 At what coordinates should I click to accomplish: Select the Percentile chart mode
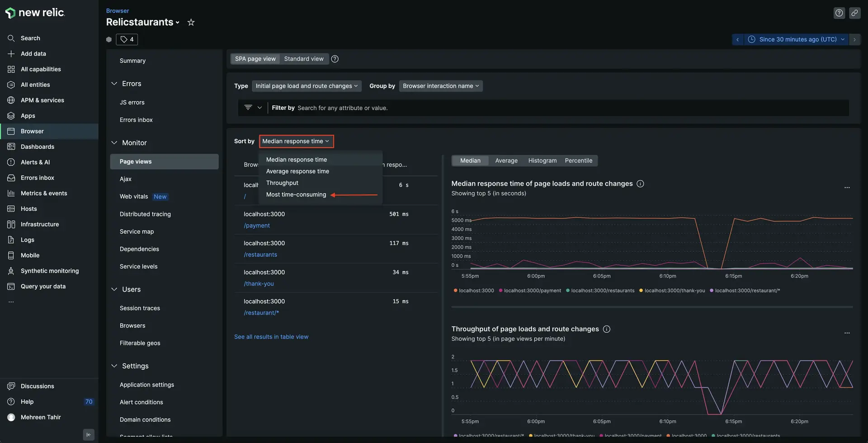578,160
